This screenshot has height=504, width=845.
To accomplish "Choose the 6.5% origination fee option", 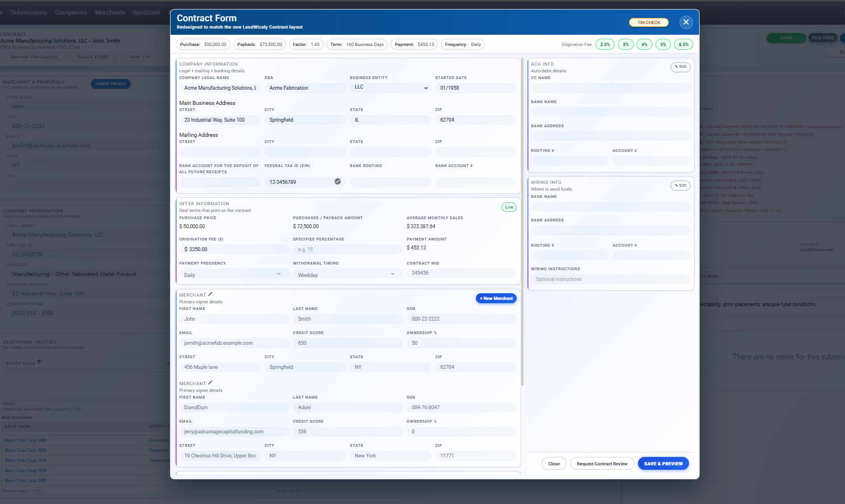I will 683,44.
